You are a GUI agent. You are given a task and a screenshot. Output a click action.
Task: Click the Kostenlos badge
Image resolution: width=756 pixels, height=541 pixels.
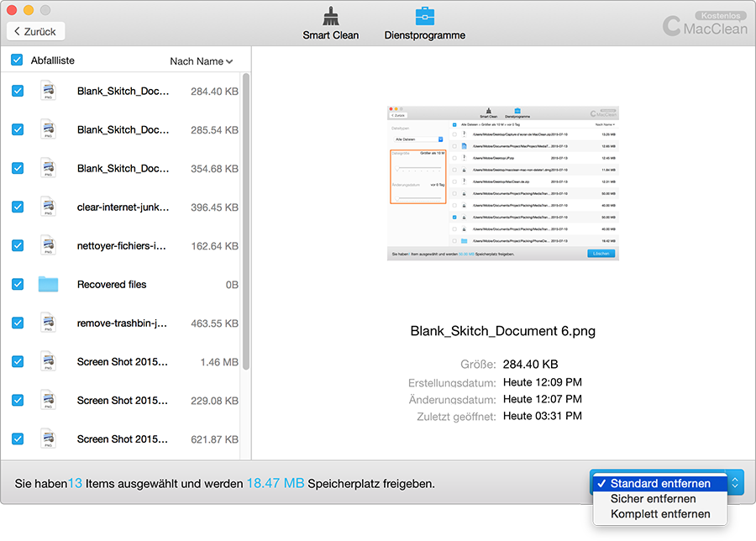click(721, 15)
